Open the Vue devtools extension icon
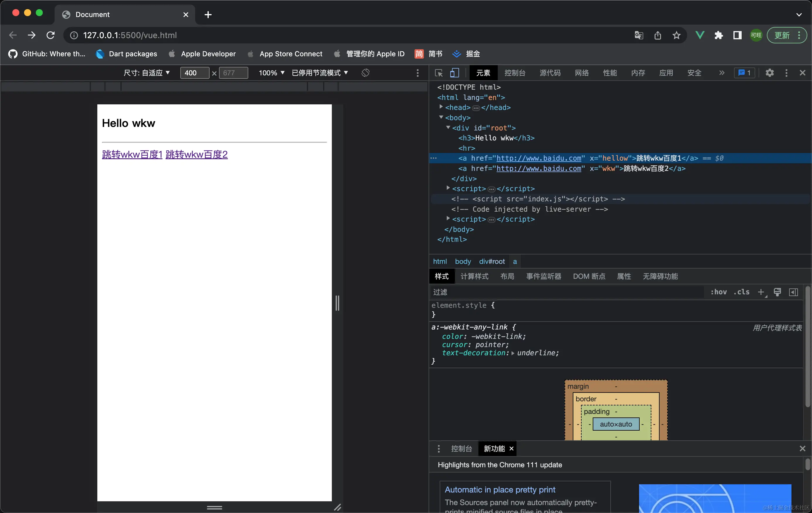 [700, 35]
